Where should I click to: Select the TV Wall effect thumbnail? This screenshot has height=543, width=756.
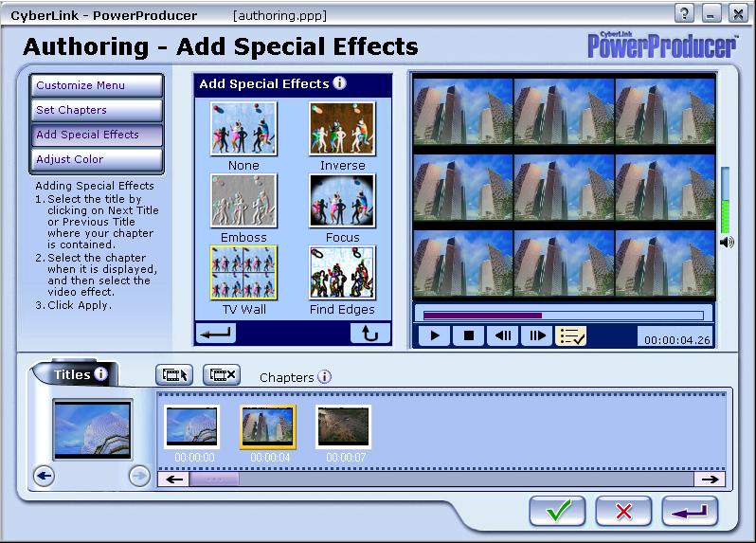tap(243, 273)
